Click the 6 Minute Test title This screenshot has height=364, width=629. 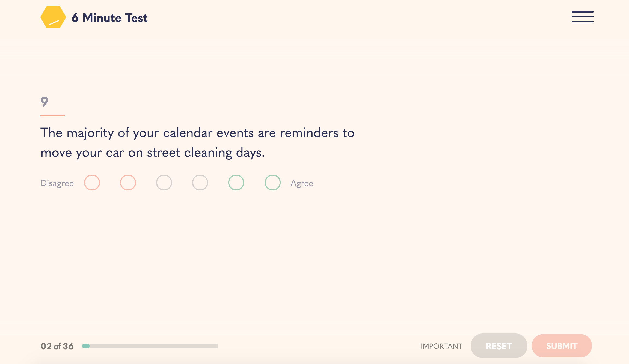click(x=109, y=18)
